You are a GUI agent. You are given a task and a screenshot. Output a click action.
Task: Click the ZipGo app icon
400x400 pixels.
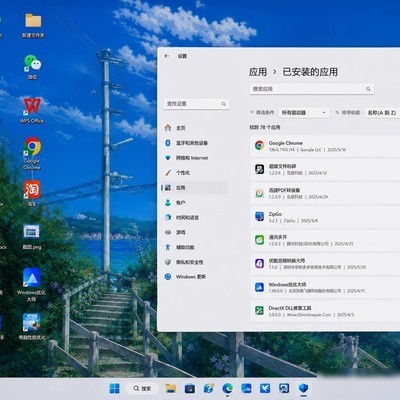coord(259,216)
